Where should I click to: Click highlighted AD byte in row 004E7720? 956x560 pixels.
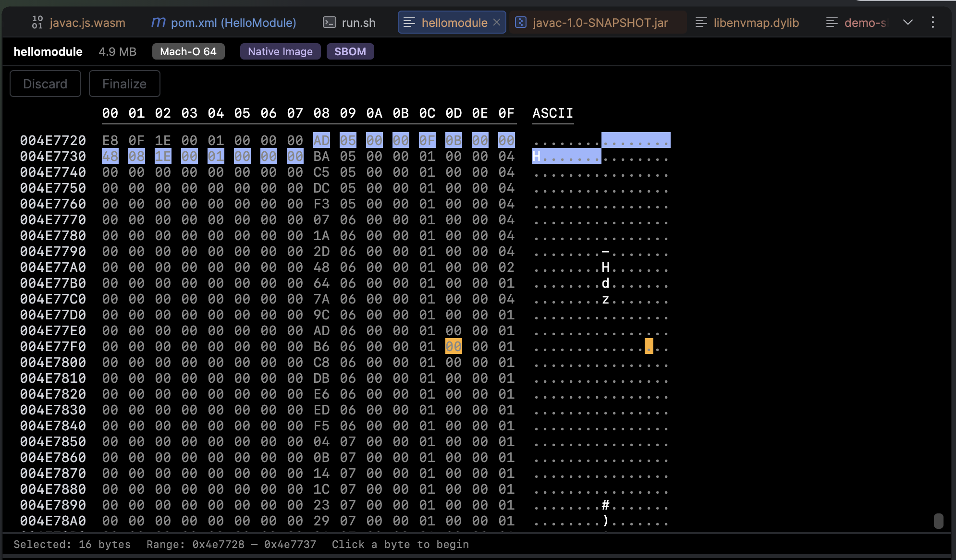[x=321, y=140]
